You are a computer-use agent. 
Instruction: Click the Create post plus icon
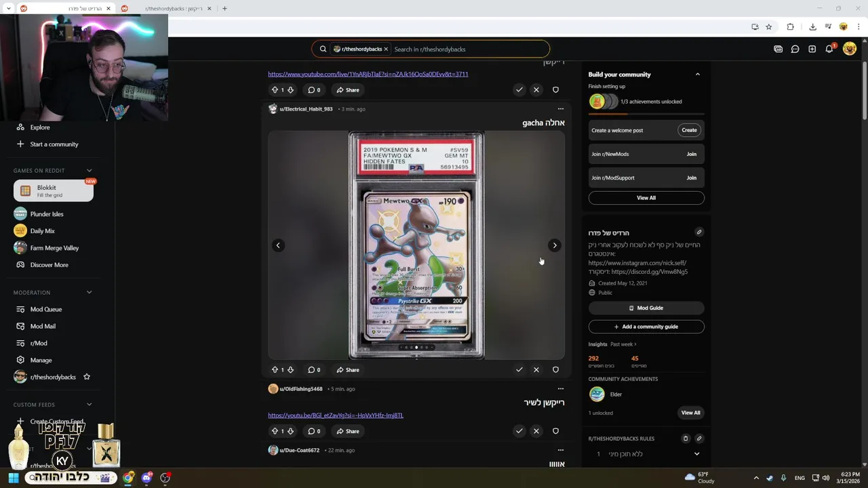click(812, 49)
